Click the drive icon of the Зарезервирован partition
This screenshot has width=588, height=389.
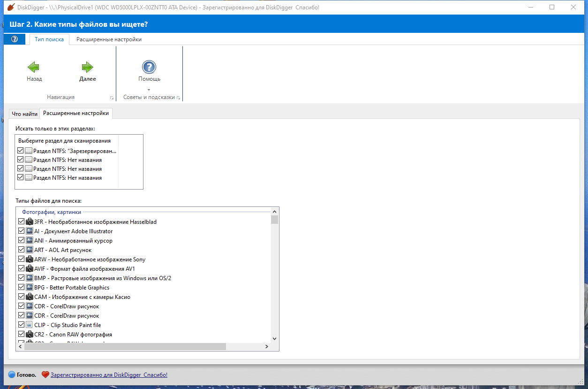click(29, 151)
